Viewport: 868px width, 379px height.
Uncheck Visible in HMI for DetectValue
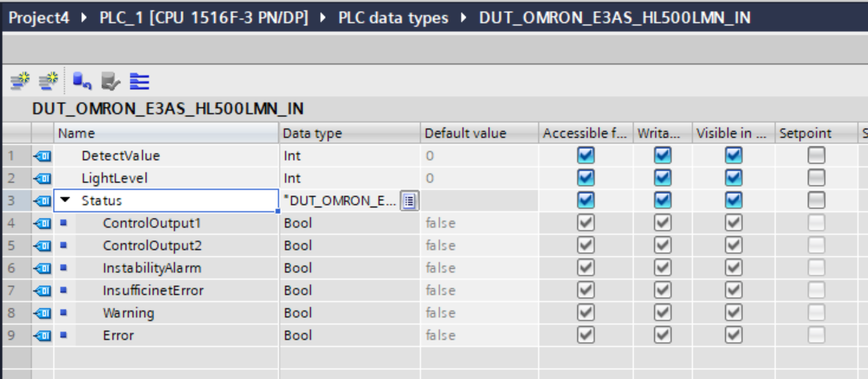[733, 156]
